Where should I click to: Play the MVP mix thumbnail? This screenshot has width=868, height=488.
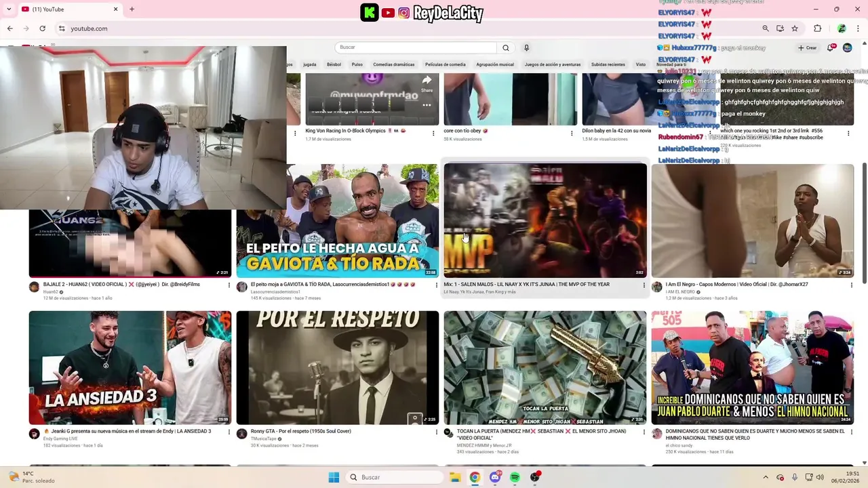click(x=545, y=220)
